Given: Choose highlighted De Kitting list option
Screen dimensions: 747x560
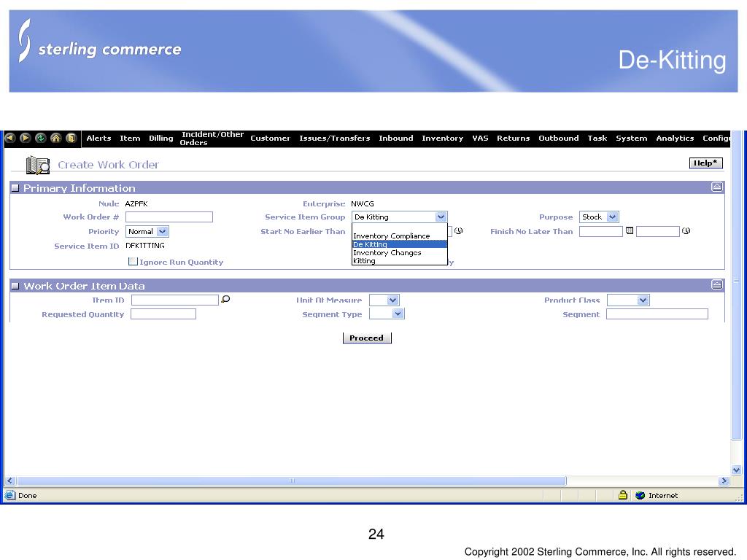Looking at the screenshot, I should (x=399, y=244).
